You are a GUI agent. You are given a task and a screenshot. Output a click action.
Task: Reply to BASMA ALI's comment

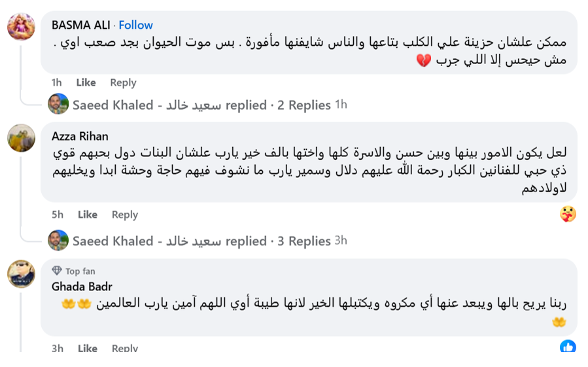pyautogui.click(x=123, y=83)
